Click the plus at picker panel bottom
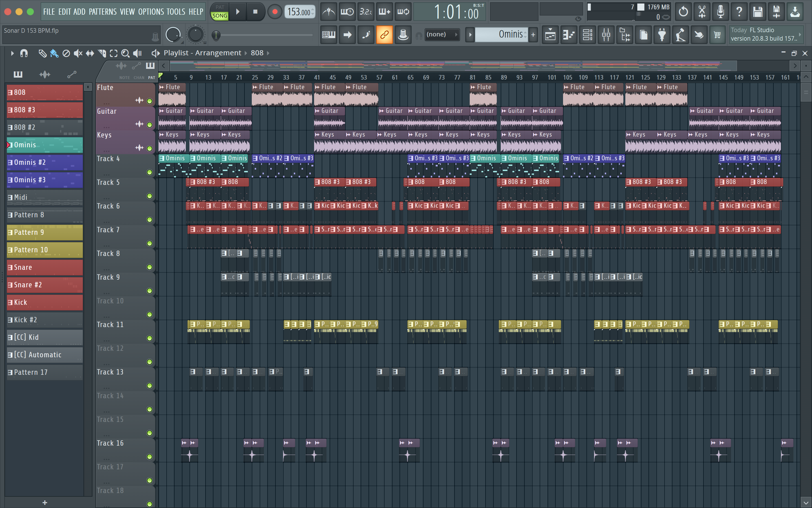Viewport: 812px width, 508px height. point(45,503)
